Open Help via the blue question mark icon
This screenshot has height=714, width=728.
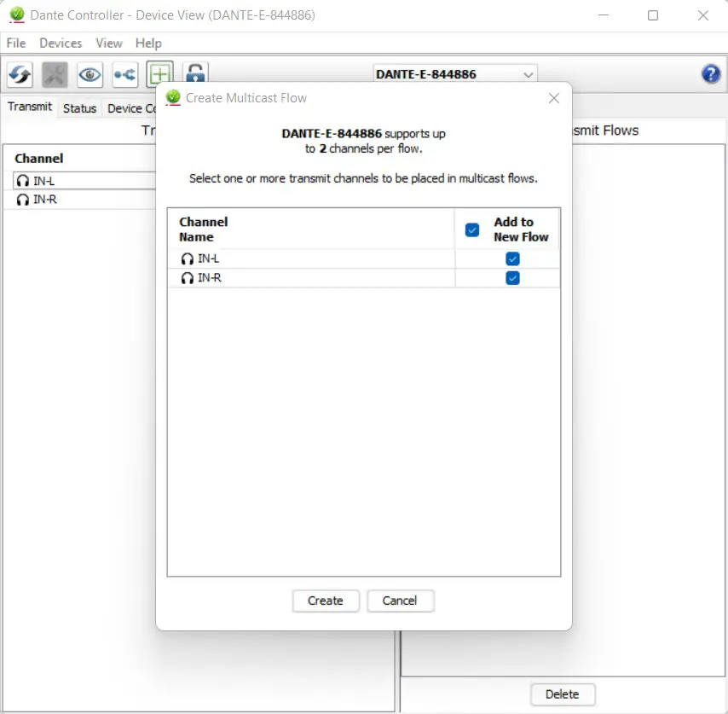coord(710,74)
